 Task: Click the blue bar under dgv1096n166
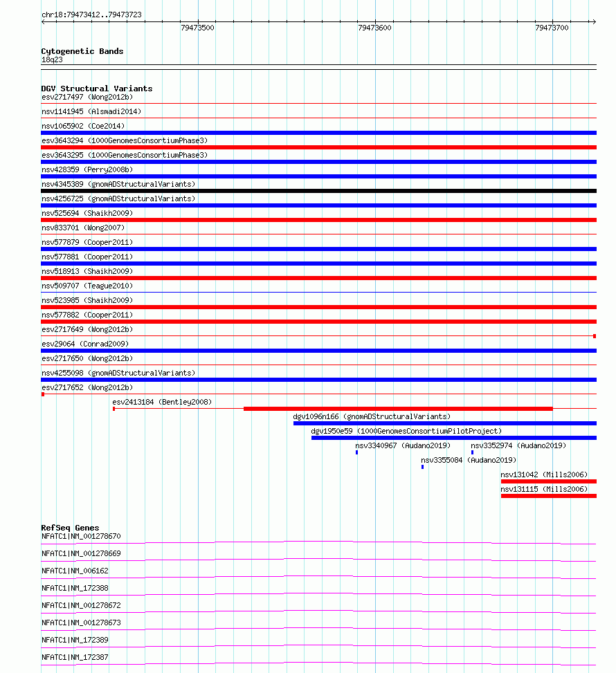(x=445, y=423)
